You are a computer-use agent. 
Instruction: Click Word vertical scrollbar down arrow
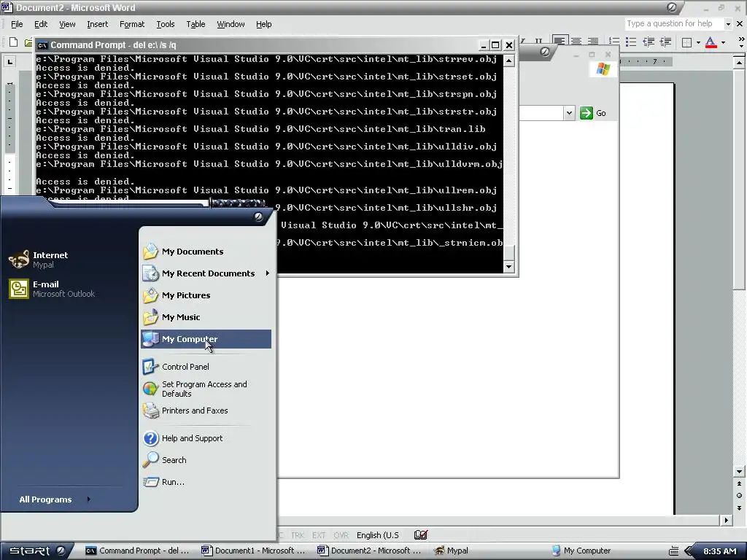point(740,472)
